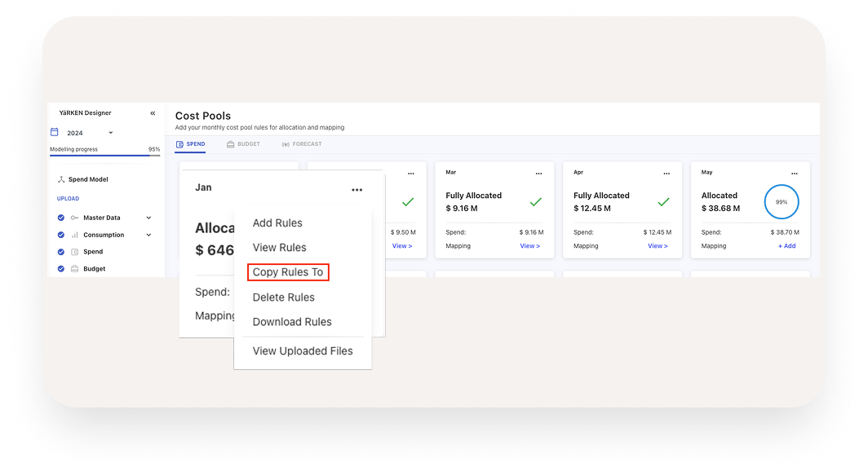Screen dimensions: 868x476
Task: Collapse the sidebar using the double-chevron icon
Action: pyautogui.click(x=153, y=113)
